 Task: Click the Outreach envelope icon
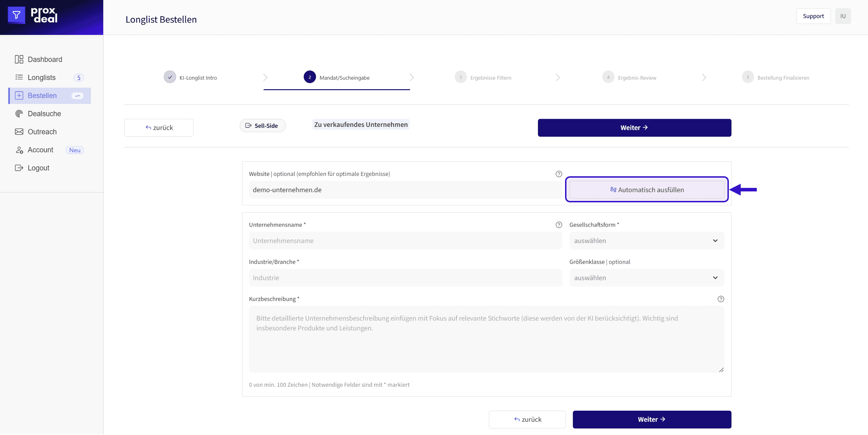click(x=19, y=132)
